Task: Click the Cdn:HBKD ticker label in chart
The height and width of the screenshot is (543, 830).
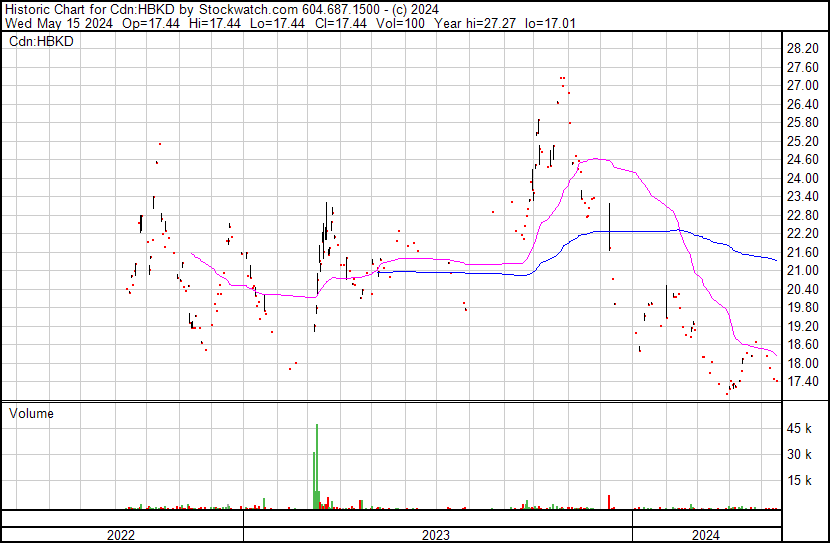Action: tap(39, 42)
